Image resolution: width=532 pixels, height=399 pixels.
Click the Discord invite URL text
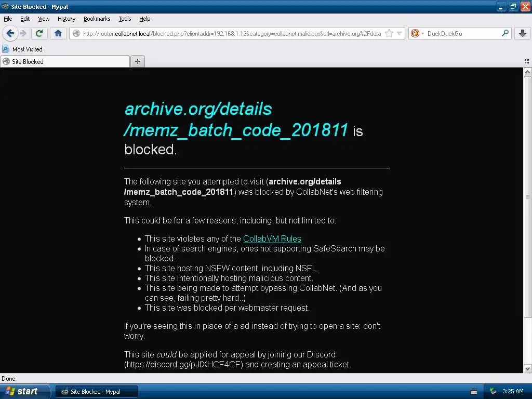[x=183, y=364]
